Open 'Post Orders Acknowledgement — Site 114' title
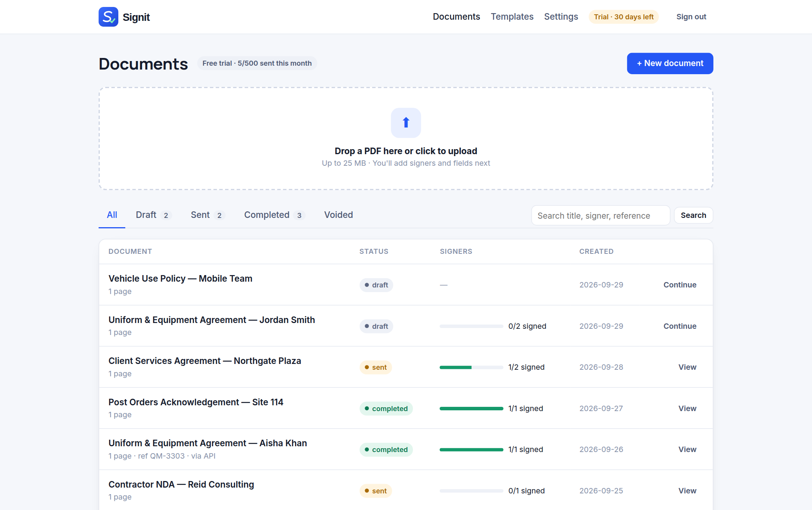The width and height of the screenshot is (812, 510). tap(196, 402)
